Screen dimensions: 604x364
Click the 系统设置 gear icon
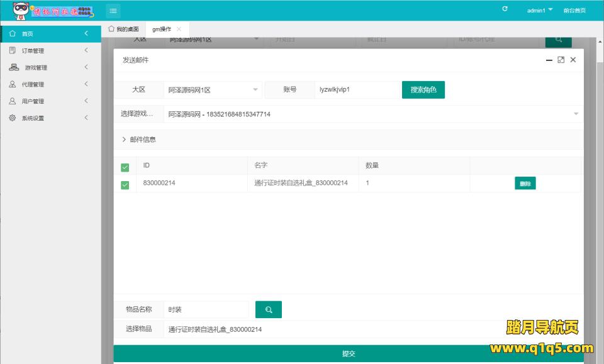coord(13,118)
